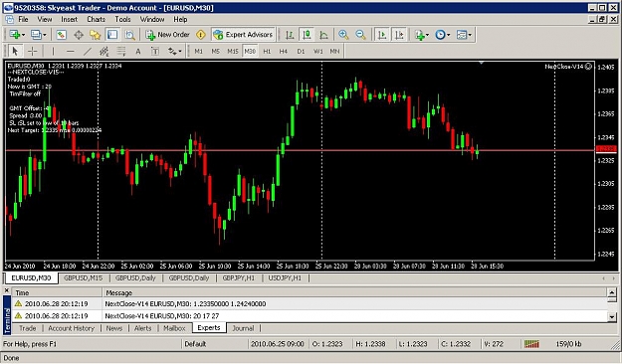Viewport: 622px width, 364px height.
Task: Open the View menu
Action: pos(45,19)
